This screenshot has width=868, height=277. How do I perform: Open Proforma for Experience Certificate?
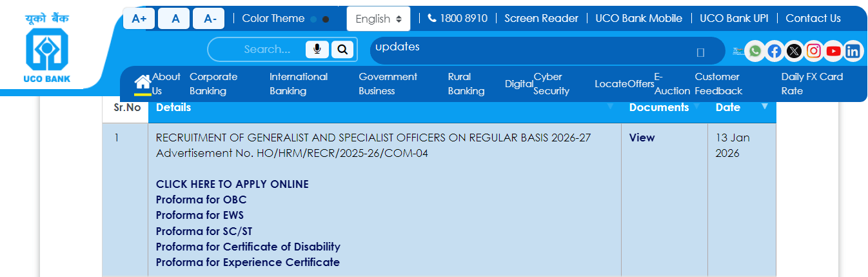point(248,262)
